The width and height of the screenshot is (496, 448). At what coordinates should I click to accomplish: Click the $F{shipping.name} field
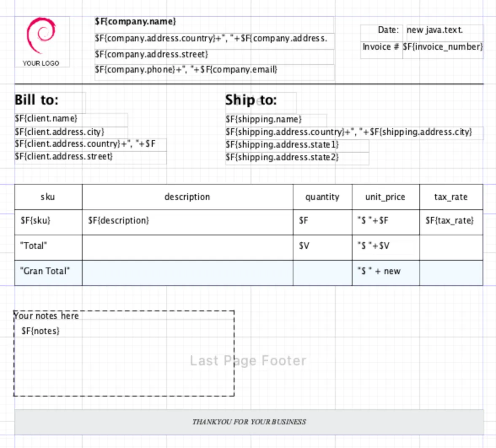(x=264, y=119)
